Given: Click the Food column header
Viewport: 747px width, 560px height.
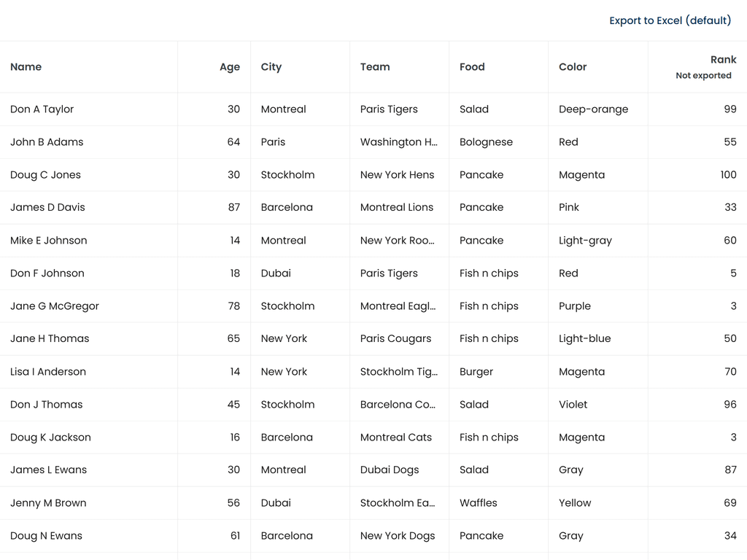Looking at the screenshot, I should point(472,66).
